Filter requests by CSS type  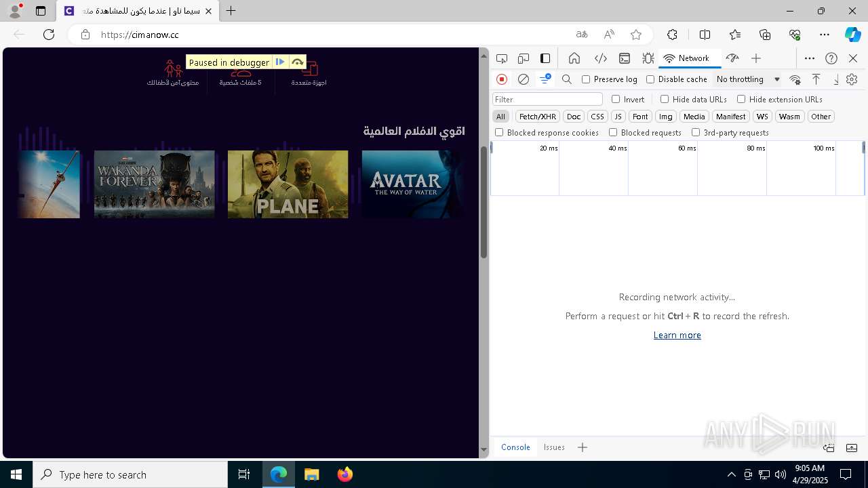(x=597, y=117)
